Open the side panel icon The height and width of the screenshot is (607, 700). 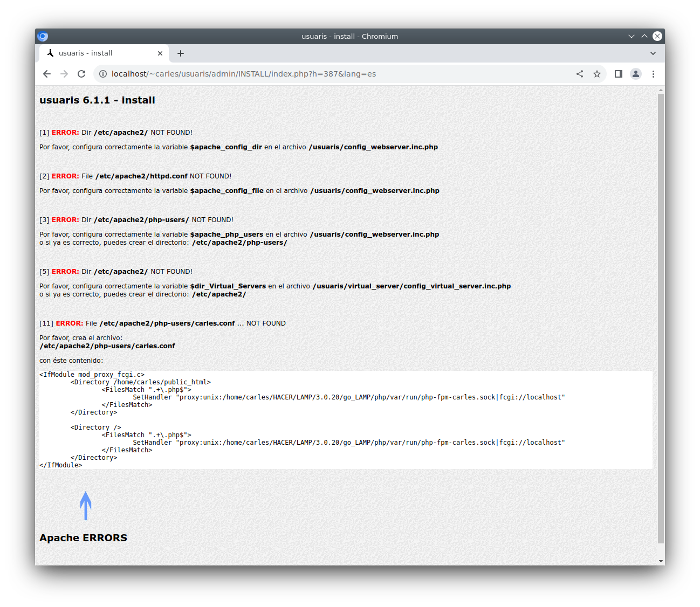(x=619, y=74)
